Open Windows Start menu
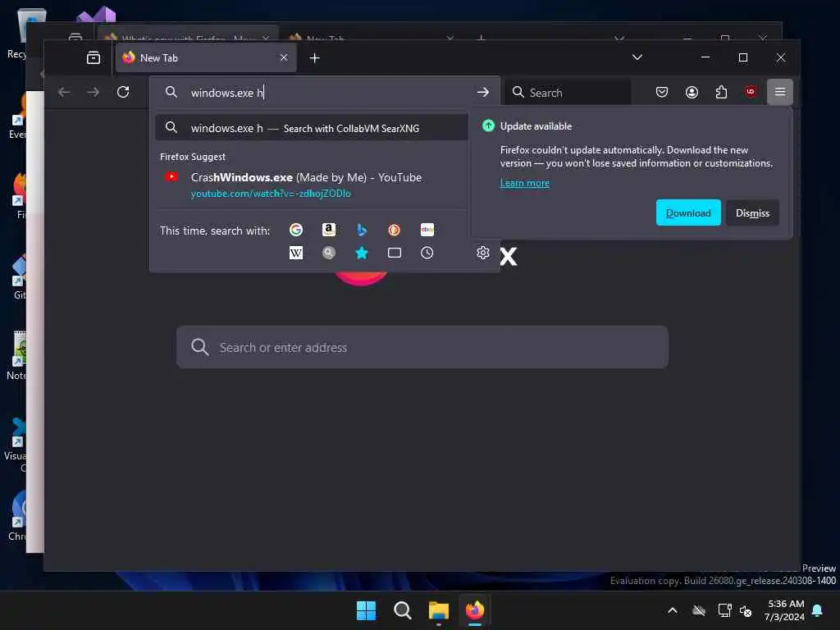Image resolution: width=840 pixels, height=630 pixels. coord(367,610)
